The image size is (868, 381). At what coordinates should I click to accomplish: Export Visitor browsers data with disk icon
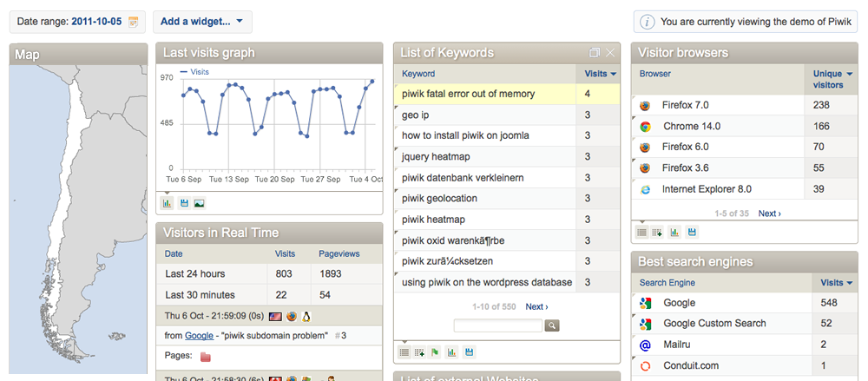pos(692,232)
